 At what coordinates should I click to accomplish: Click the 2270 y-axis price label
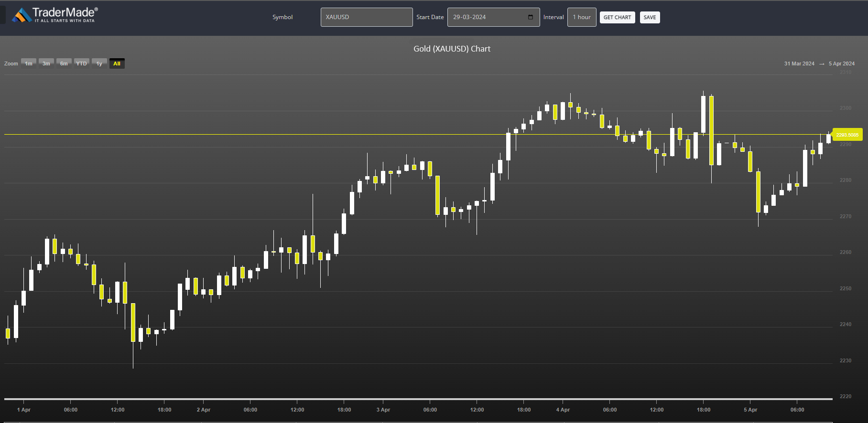pyautogui.click(x=846, y=216)
